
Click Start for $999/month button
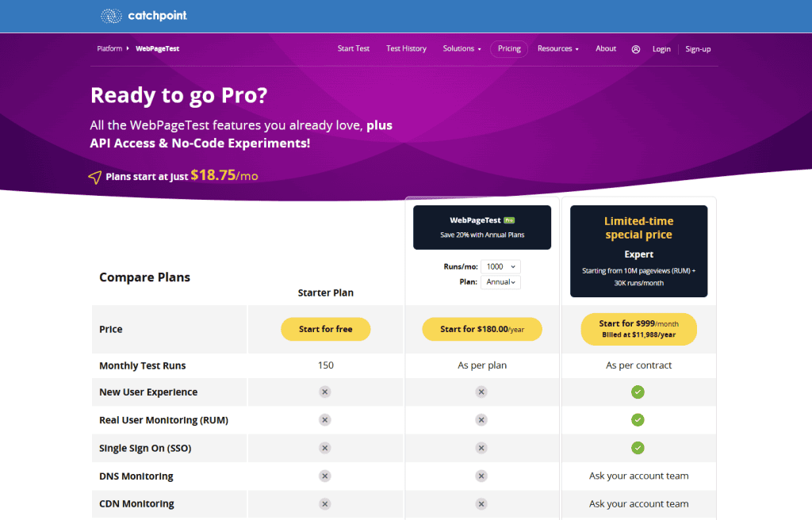638,330
